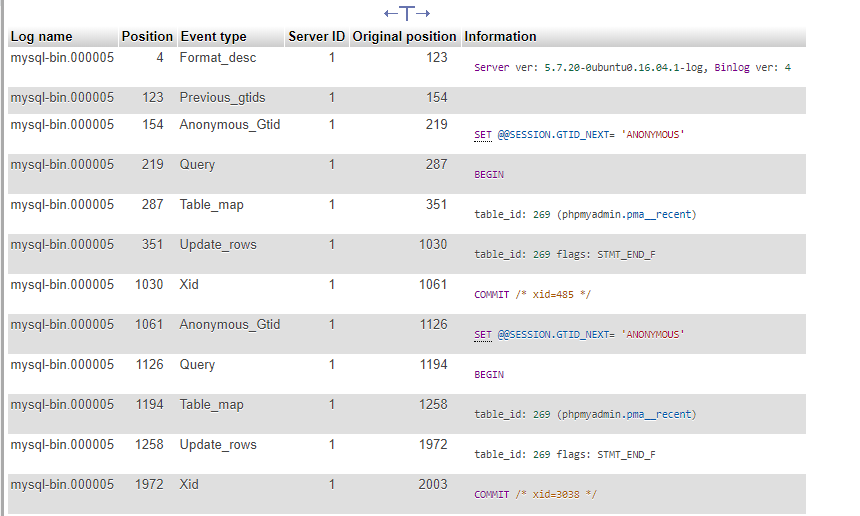Click the Original position column header
The image size is (860, 516).
[404, 37]
